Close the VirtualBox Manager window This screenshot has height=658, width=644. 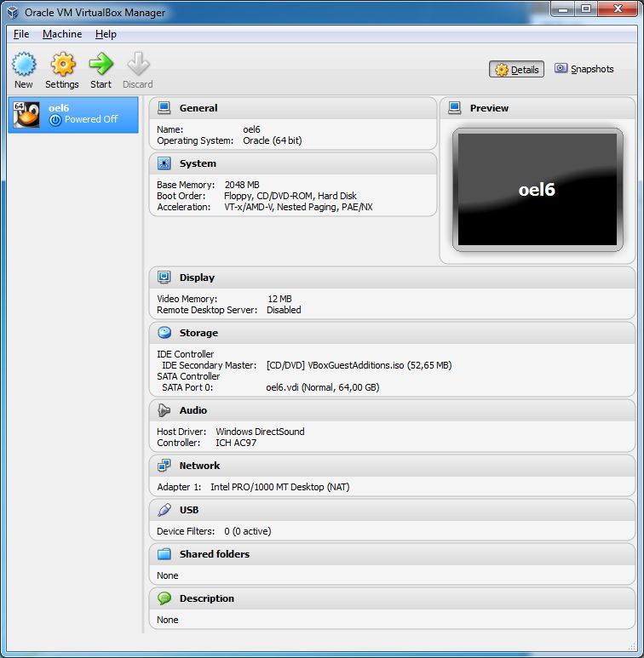tap(618, 9)
